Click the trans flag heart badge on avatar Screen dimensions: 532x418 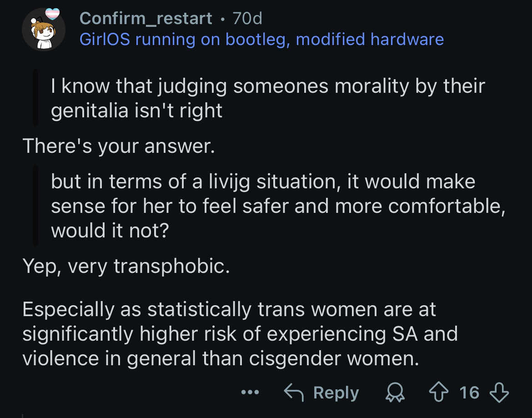[53, 14]
